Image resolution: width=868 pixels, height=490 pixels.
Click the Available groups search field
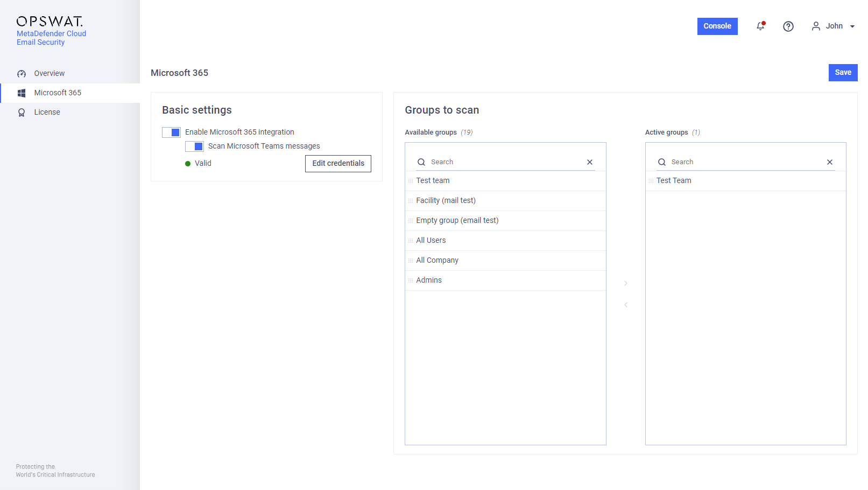[x=506, y=162]
